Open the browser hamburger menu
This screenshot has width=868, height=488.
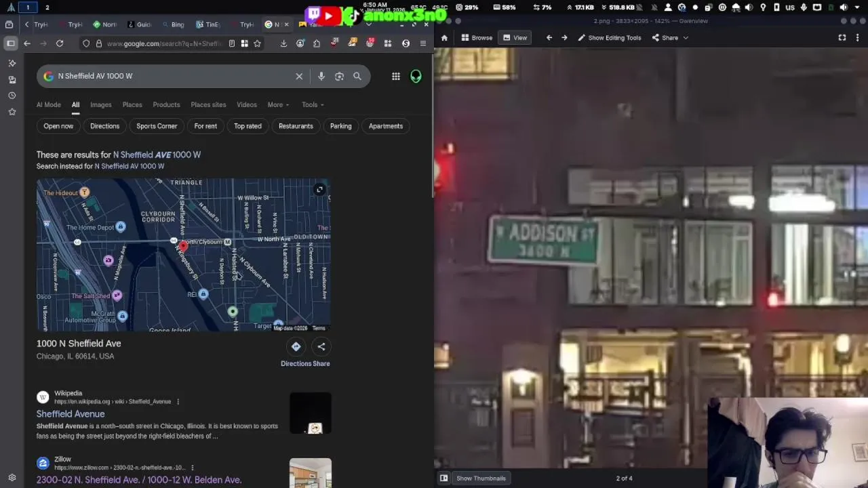(x=423, y=43)
